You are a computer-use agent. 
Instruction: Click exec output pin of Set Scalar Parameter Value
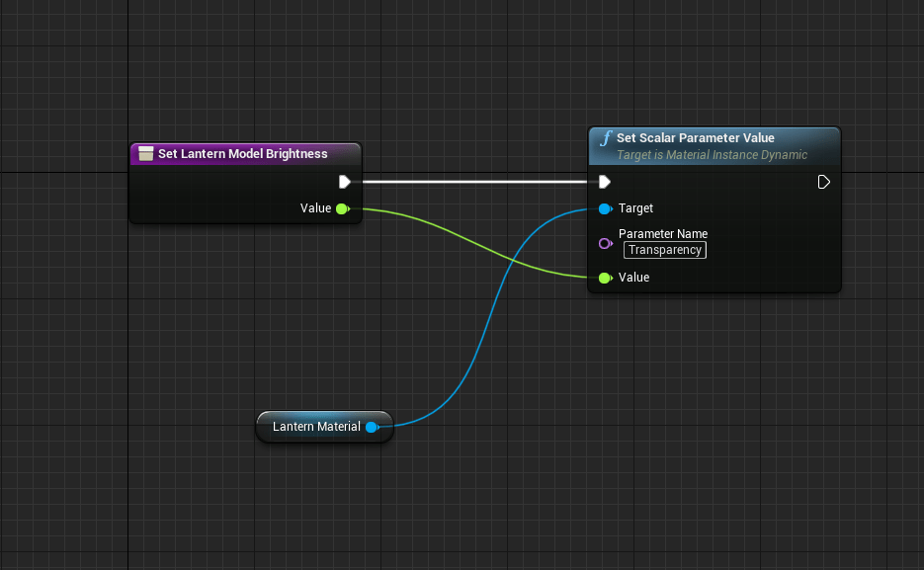coord(824,182)
